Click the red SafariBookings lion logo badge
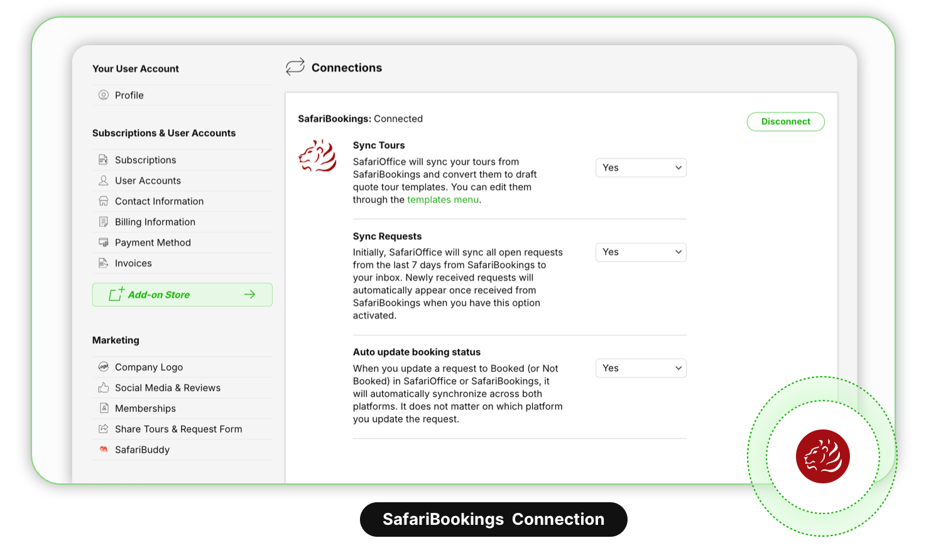 822,456
